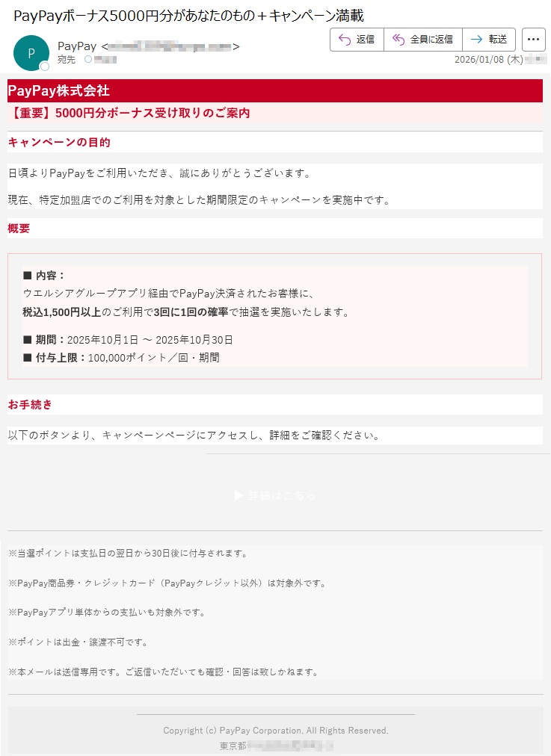Image resolution: width=551 pixels, height=756 pixels.
Task: Click the お手続き section heading
Action: (30, 404)
